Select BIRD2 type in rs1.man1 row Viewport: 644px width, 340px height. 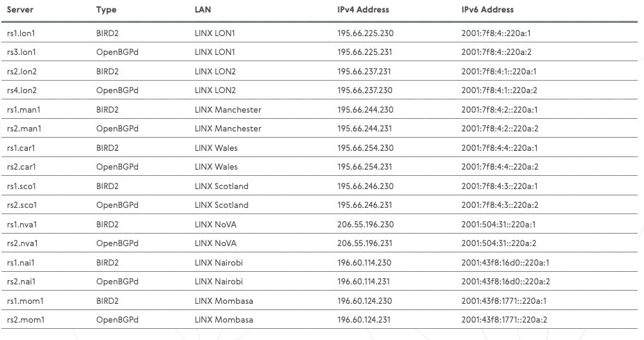pyautogui.click(x=108, y=110)
